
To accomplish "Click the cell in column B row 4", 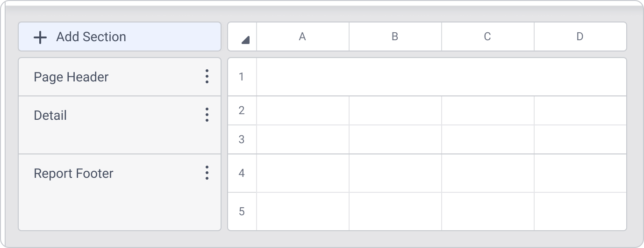I will [x=395, y=173].
